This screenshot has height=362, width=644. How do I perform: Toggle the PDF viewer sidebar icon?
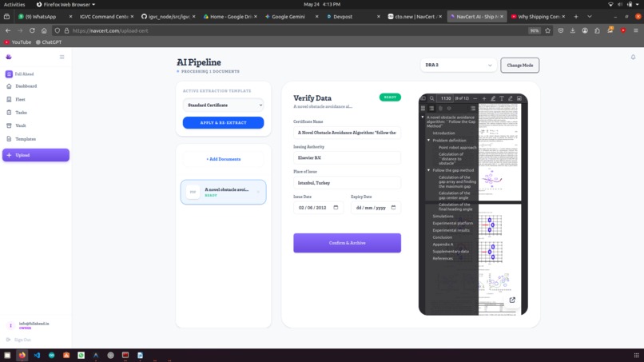(423, 98)
